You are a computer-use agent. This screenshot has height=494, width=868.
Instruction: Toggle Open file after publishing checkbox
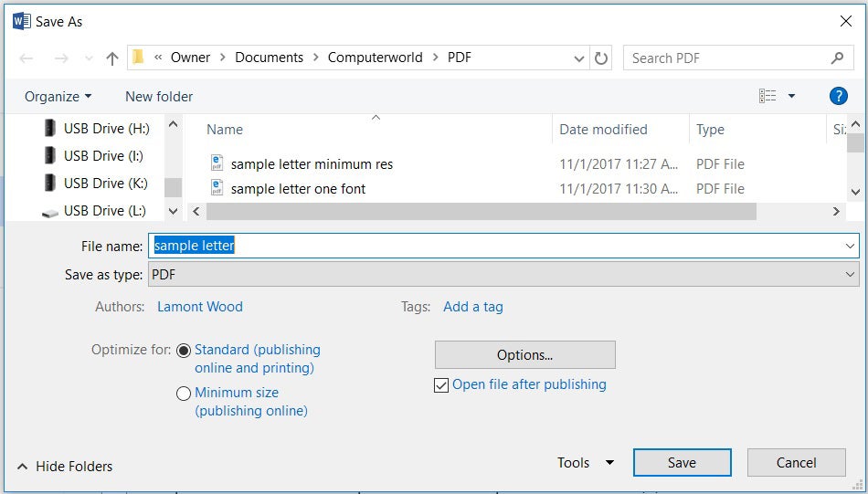coord(441,385)
